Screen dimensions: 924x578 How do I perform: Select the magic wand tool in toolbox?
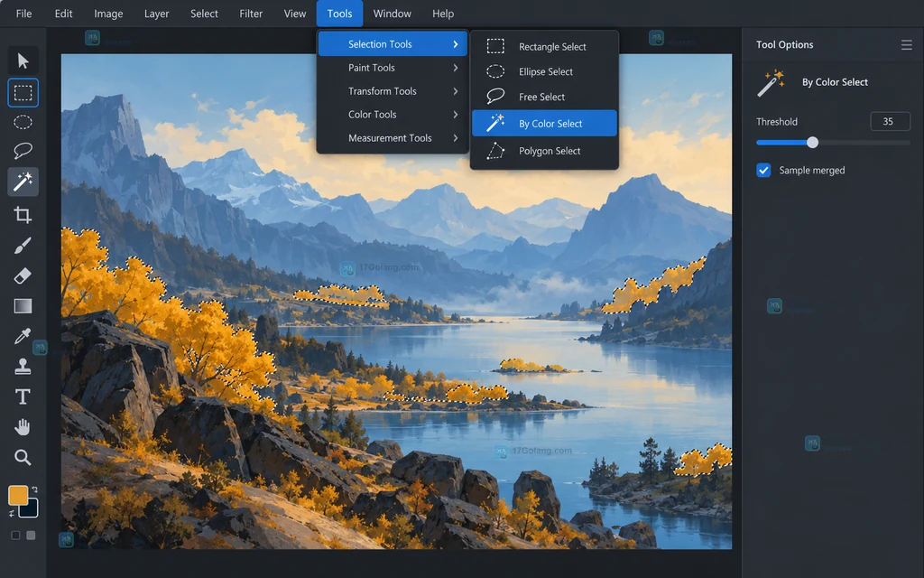(23, 182)
